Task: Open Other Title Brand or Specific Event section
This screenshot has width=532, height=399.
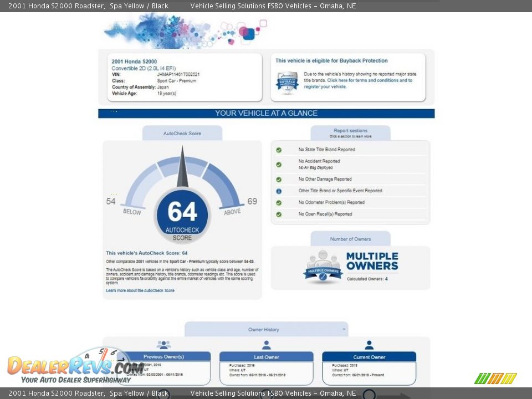Action: click(x=340, y=191)
